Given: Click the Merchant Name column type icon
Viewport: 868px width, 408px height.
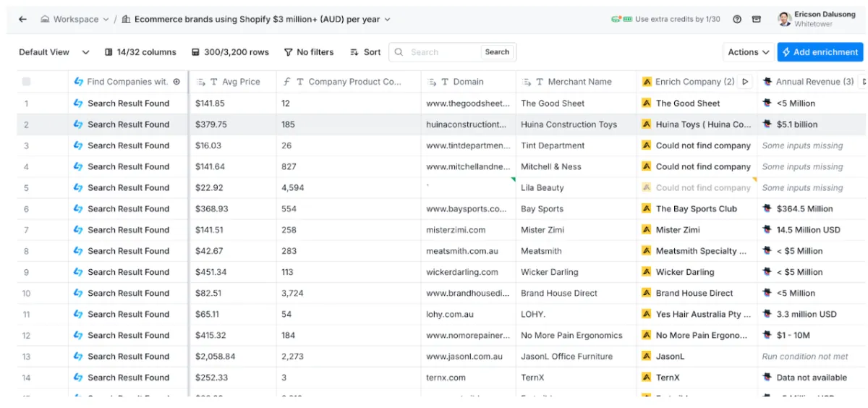Looking at the screenshot, I should coord(540,82).
